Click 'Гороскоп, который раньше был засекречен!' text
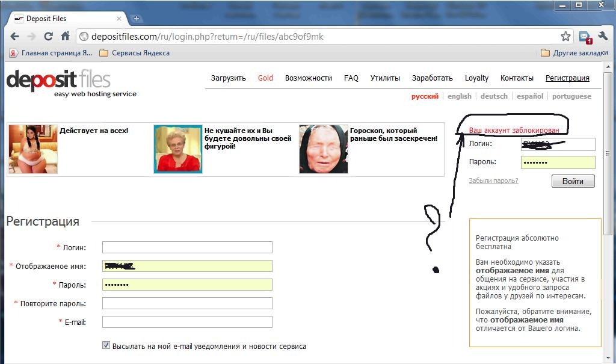This screenshot has height=364, width=616. tap(393, 134)
